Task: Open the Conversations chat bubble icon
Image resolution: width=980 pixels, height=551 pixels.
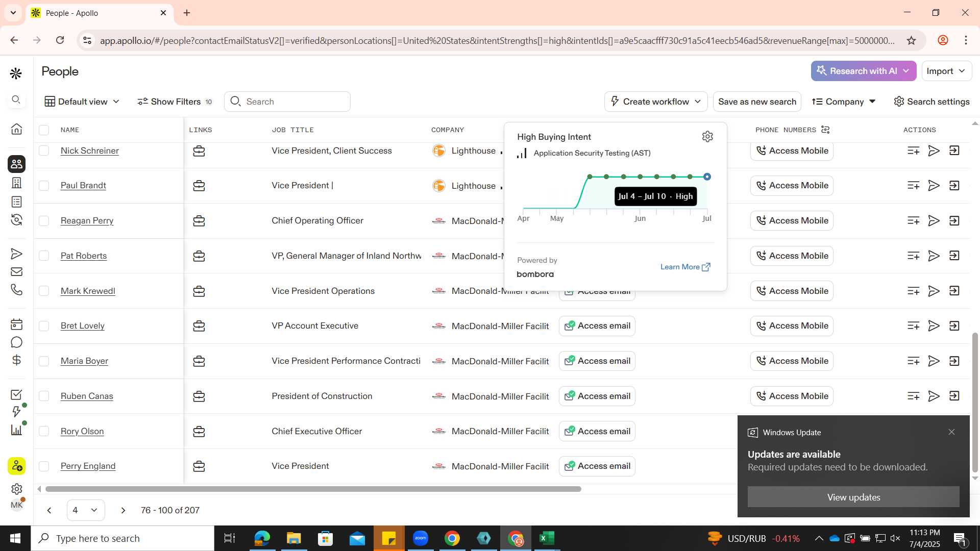Action: pos(16,342)
